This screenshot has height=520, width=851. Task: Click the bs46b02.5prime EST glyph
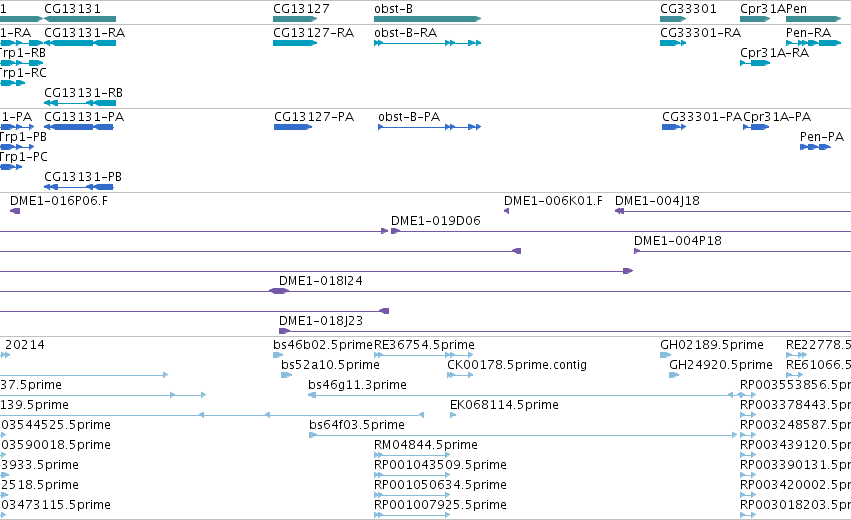278,355
